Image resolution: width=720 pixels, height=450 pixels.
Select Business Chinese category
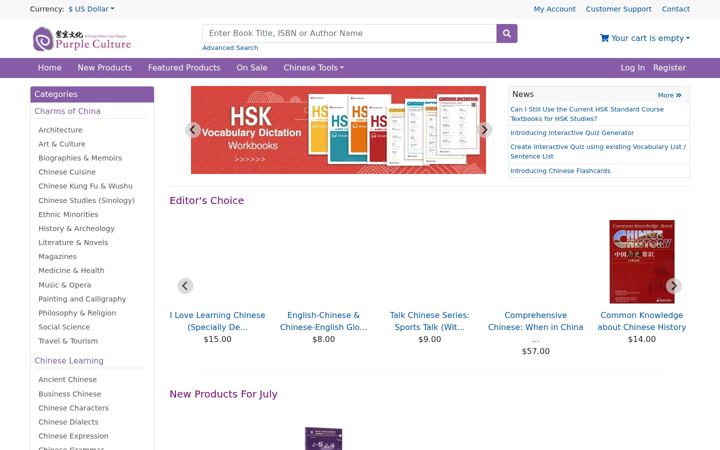tap(70, 394)
